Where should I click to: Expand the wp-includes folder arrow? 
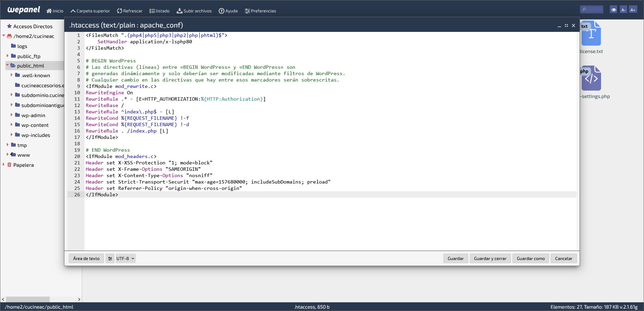[11, 135]
